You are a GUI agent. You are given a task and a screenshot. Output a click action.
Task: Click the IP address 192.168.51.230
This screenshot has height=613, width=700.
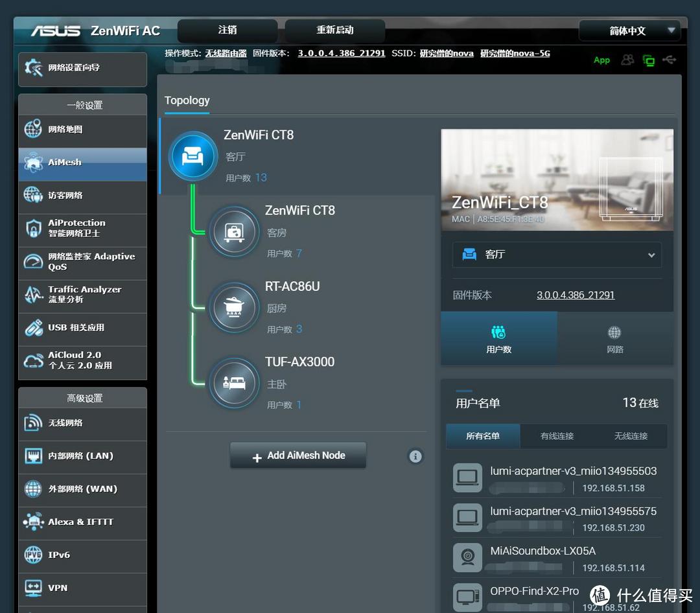613,528
